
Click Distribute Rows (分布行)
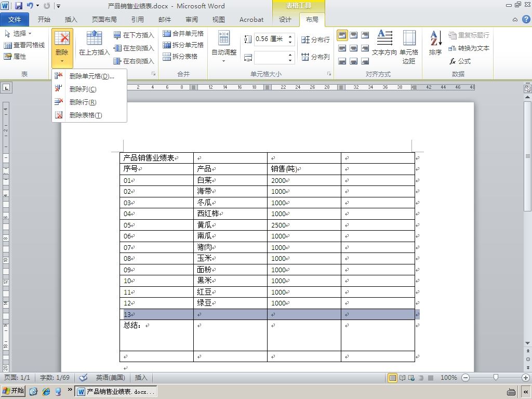[315, 39]
